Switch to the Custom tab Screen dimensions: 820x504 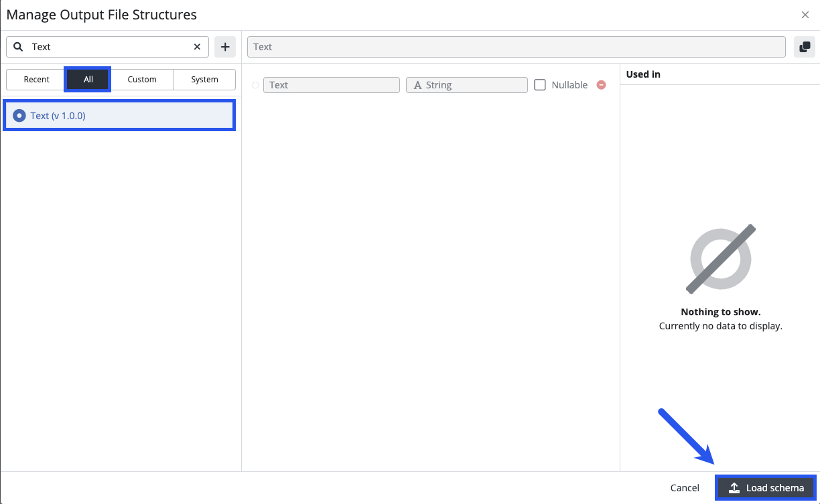tap(142, 79)
